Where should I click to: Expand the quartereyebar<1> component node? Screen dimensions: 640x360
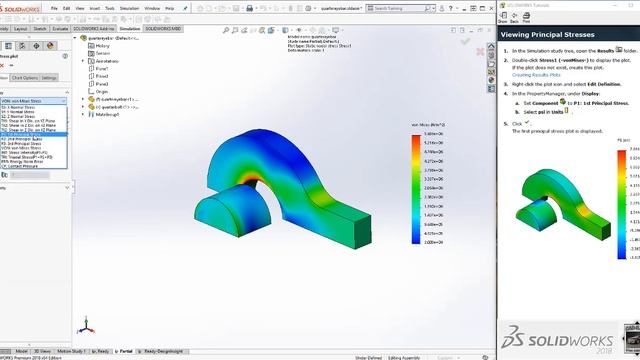pos(83,99)
